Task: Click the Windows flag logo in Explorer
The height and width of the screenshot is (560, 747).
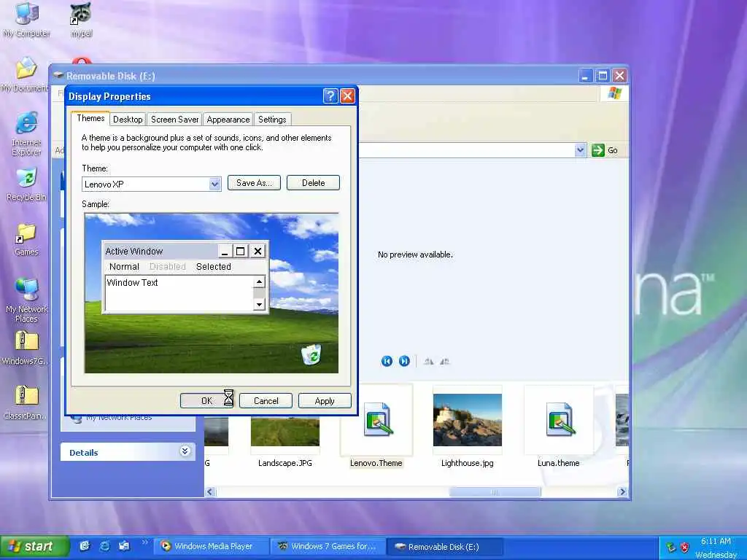Action: [x=614, y=93]
